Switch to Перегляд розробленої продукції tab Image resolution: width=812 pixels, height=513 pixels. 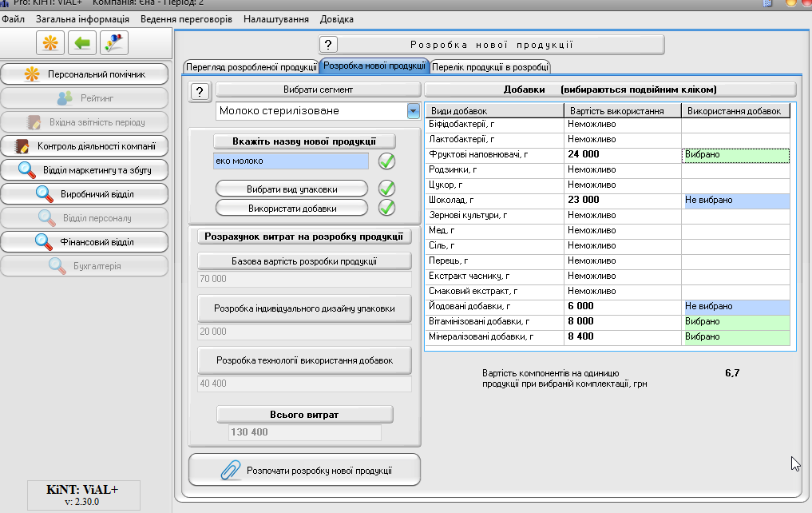point(252,67)
